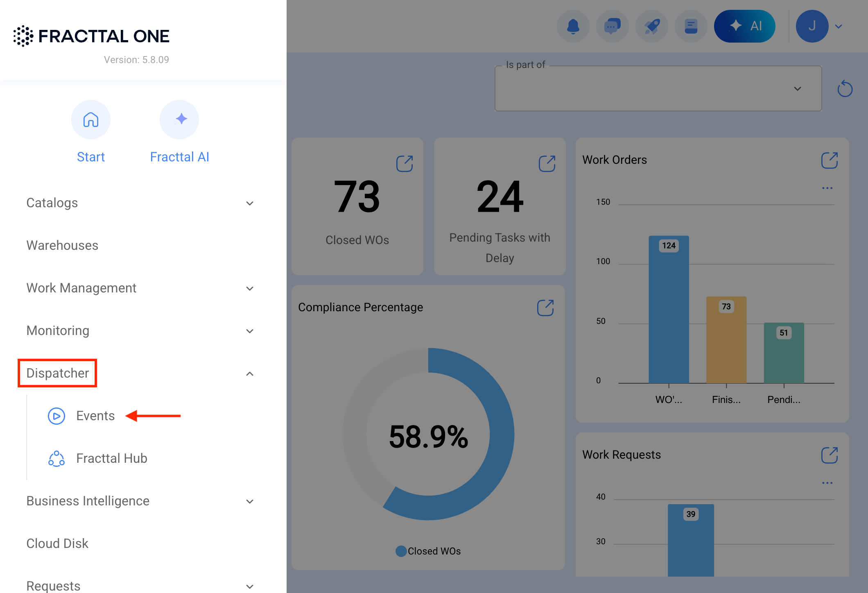Go to Start home button
The width and height of the screenshot is (868, 593).
coord(91,132)
